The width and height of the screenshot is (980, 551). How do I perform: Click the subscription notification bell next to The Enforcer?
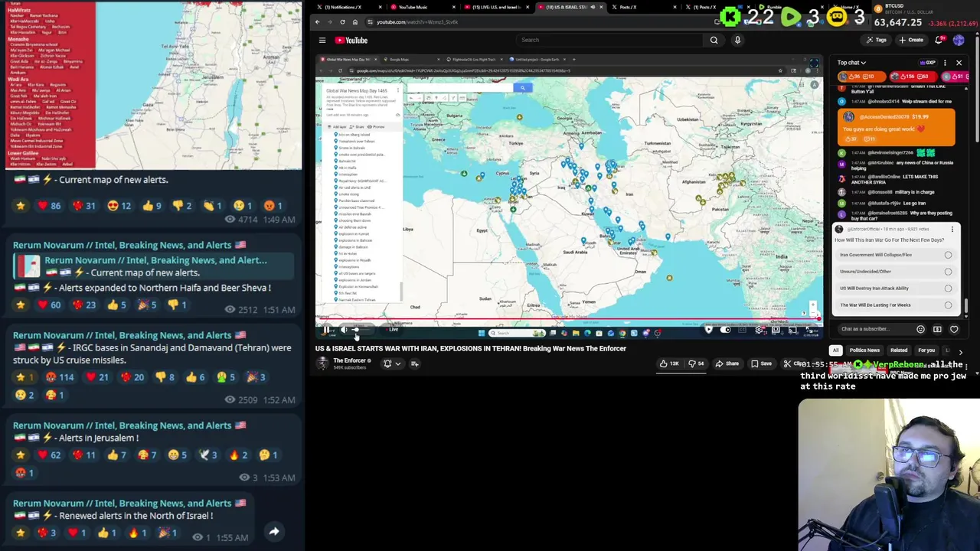pyautogui.click(x=387, y=364)
